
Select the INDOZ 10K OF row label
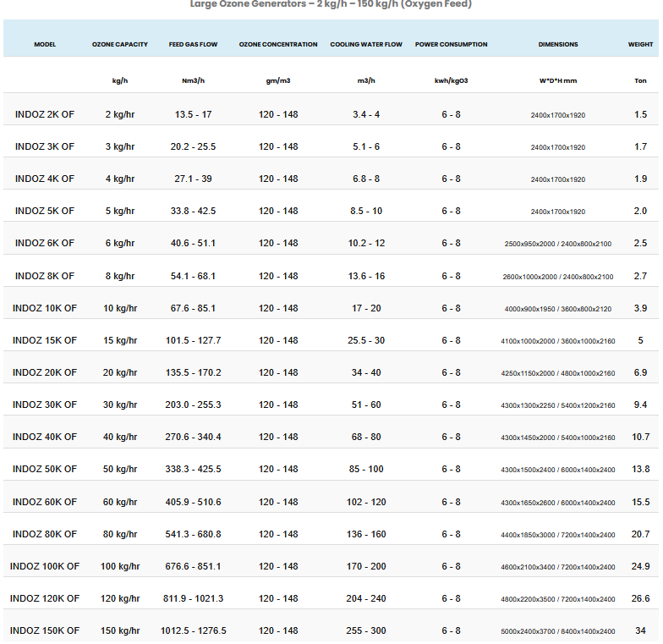click(45, 308)
